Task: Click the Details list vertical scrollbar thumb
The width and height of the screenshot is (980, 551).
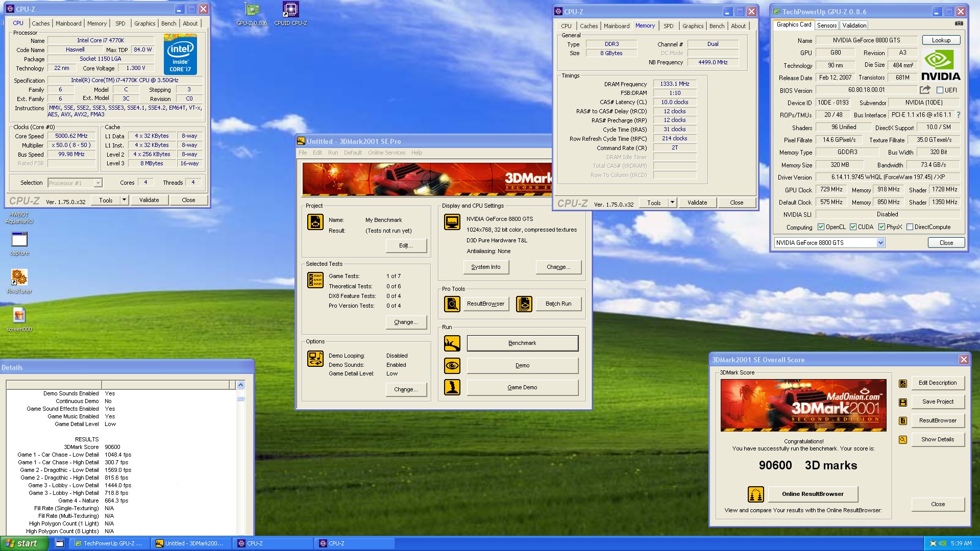Action: click(x=241, y=398)
